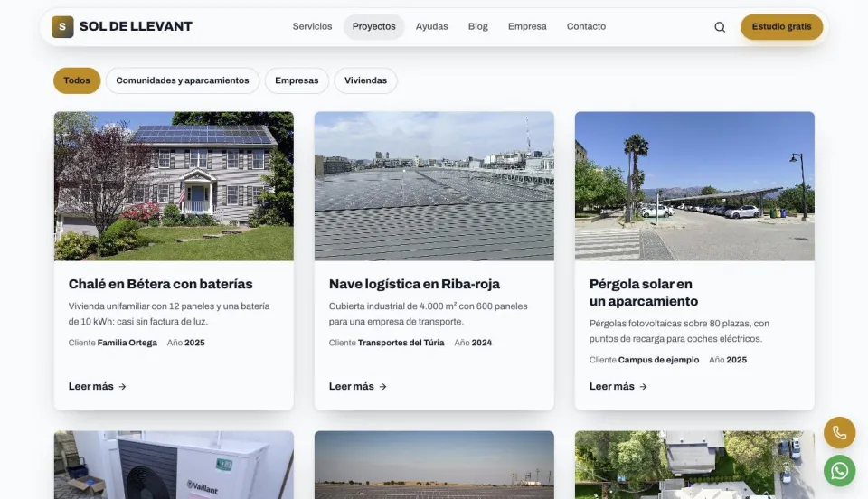This screenshot has height=499, width=868.
Task: Click the 'SOL DE LLEVANT' brand name
Action: (136, 26)
